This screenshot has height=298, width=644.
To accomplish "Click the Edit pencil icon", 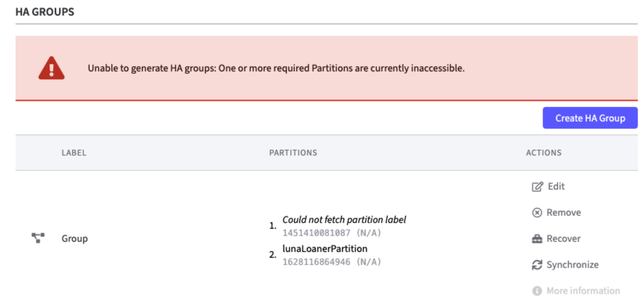I will [537, 186].
